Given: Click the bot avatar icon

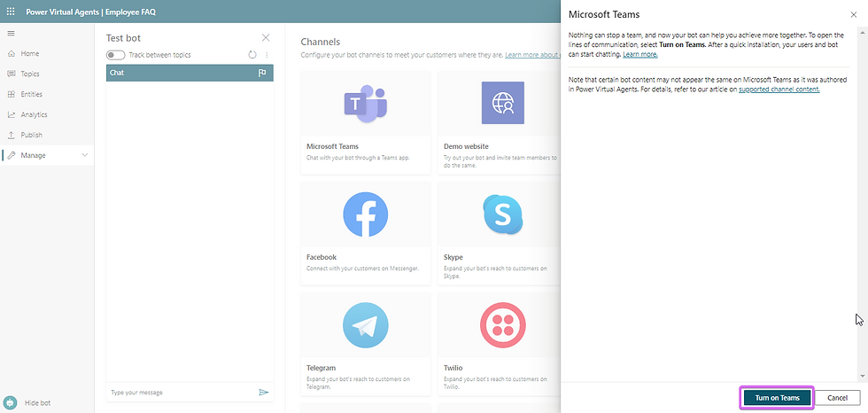Looking at the screenshot, I should [10, 402].
